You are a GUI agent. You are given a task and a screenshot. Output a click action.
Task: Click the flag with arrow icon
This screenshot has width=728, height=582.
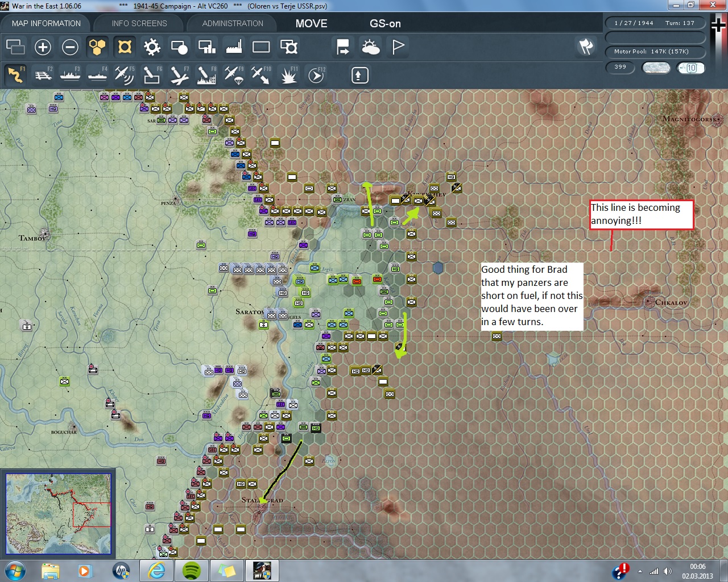tap(343, 47)
